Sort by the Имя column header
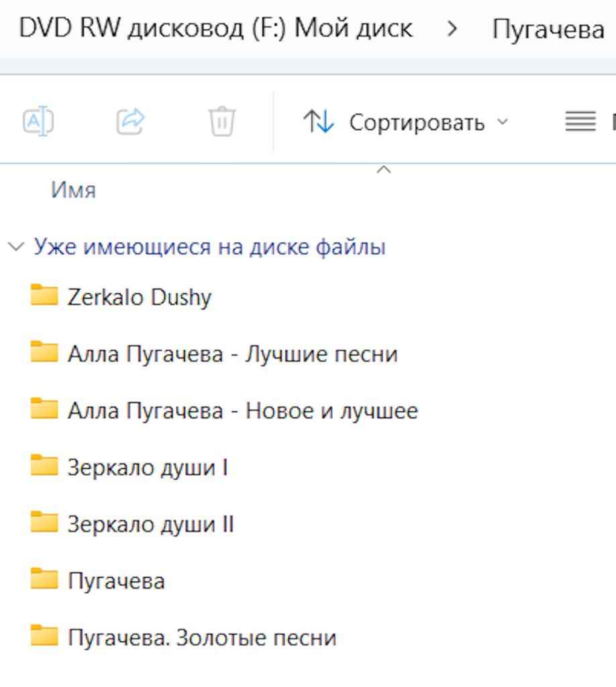616x687 pixels. click(73, 190)
